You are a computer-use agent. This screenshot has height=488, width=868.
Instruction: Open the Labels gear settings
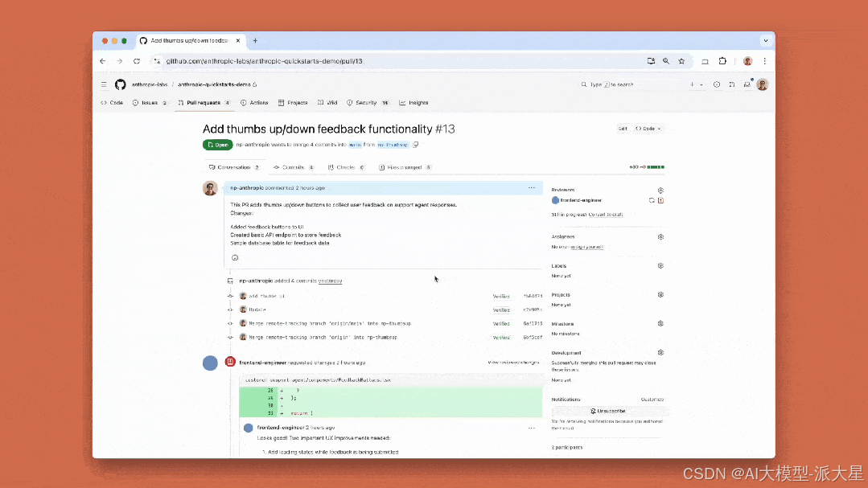(x=660, y=265)
